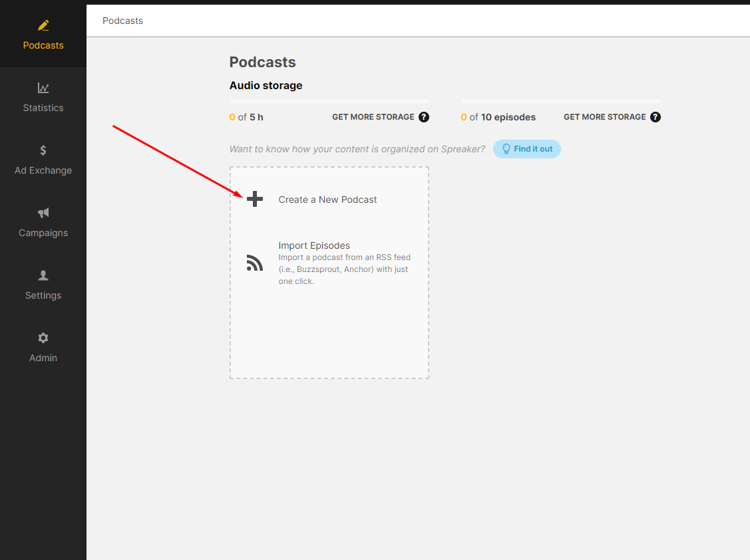Click GET MORE STORAGE for episodes limit
Image resolution: width=750 pixels, height=560 pixels.
[x=604, y=117]
